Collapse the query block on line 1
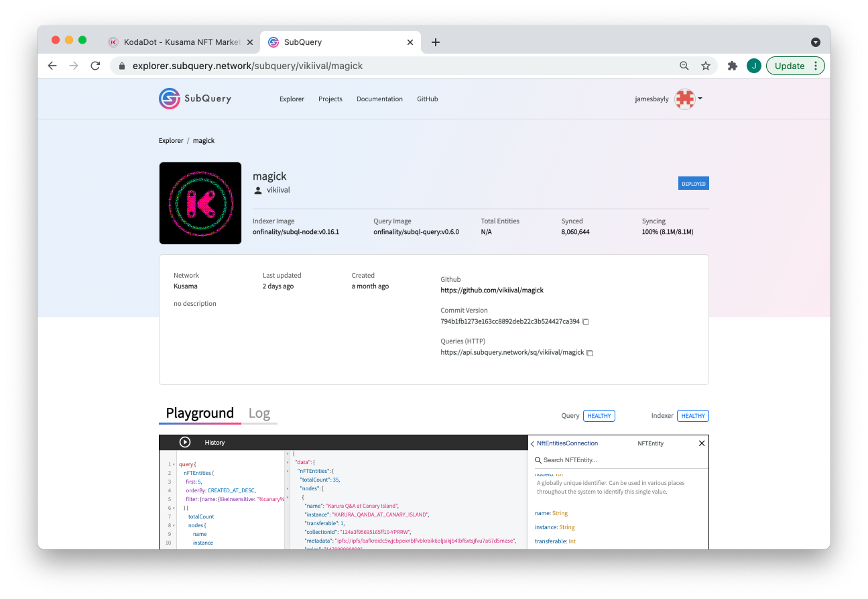The image size is (868, 599). click(x=174, y=464)
